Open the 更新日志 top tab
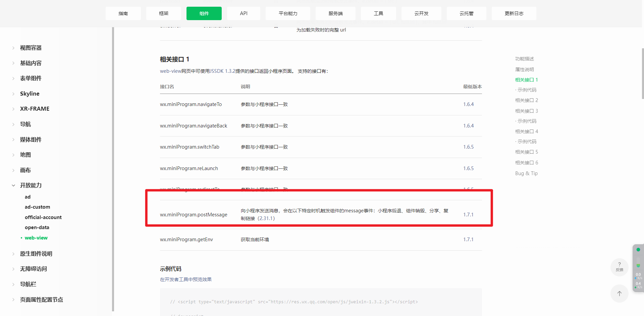 [x=514, y=13]
